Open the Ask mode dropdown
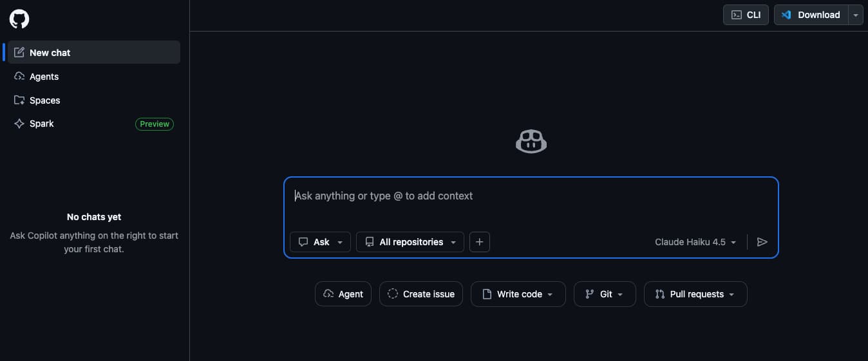The width and height of the screenshot is (868, 361). [321, 242]
